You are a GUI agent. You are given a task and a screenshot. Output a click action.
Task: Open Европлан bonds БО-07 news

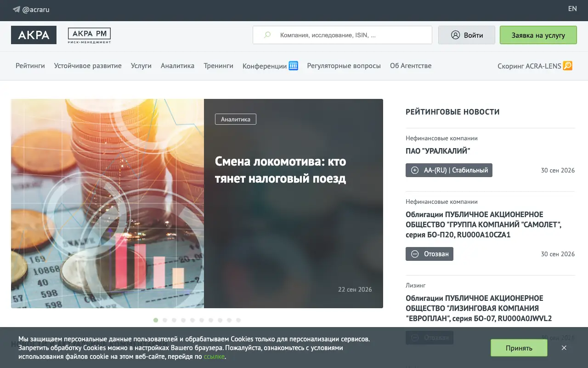[x=479, y=308]
